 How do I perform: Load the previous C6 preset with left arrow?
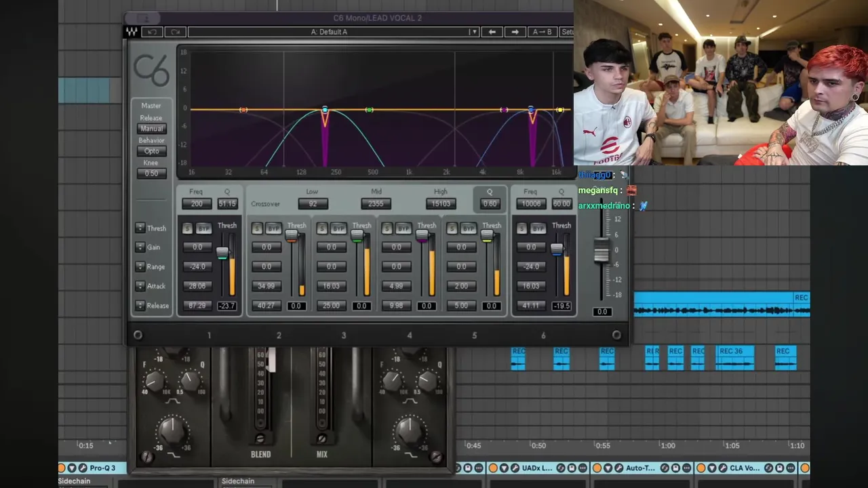click(492, 32)
